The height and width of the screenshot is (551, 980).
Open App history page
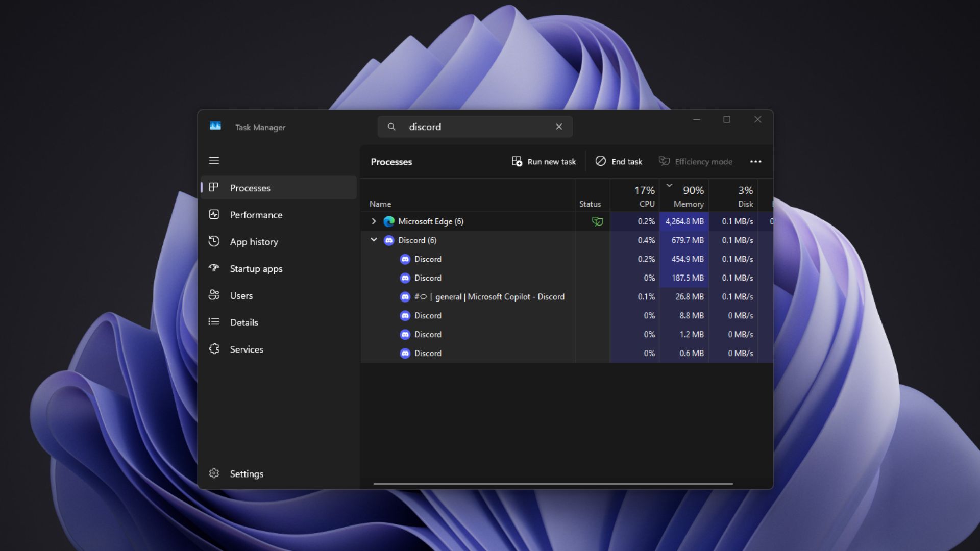279,242
